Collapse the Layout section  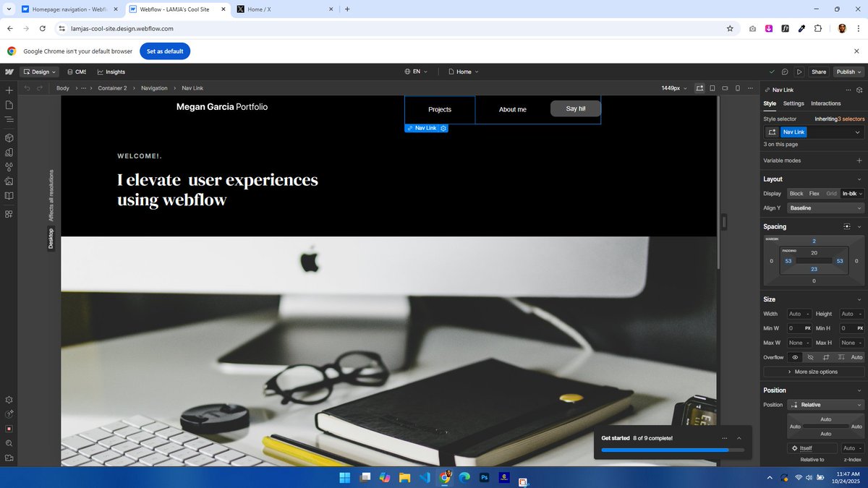859,179
